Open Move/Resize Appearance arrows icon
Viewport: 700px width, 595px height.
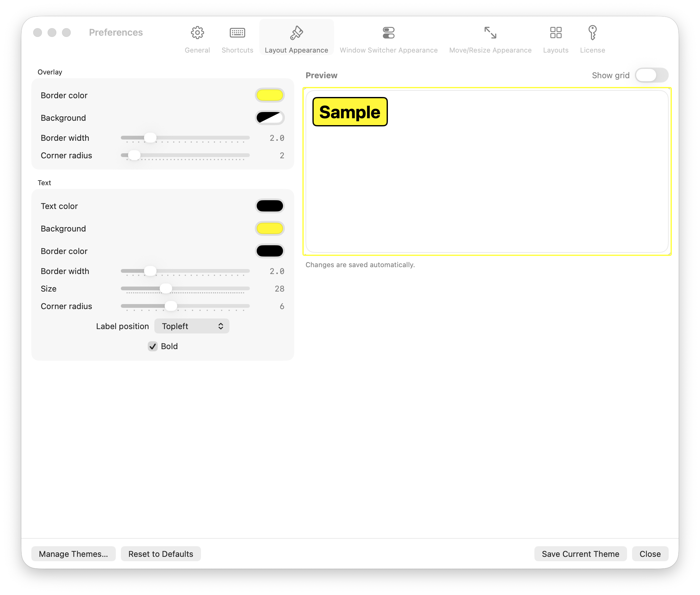coord(490,33)
